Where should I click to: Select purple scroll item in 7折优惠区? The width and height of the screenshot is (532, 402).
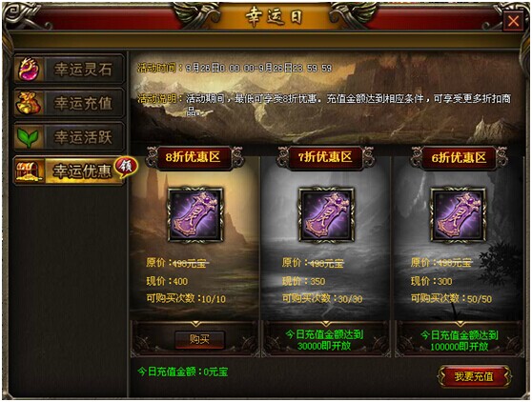326,215
